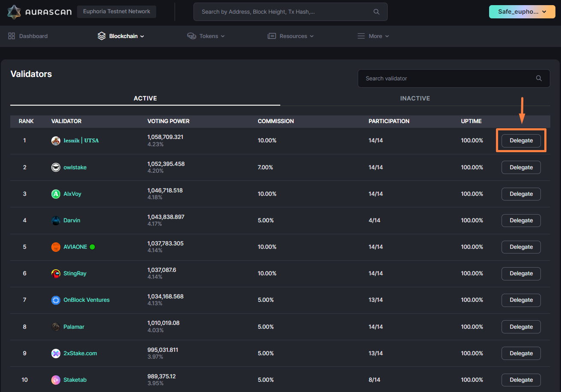Delegate to Palamar
This screenshot has height=392, width=561.
click(521, 327)
